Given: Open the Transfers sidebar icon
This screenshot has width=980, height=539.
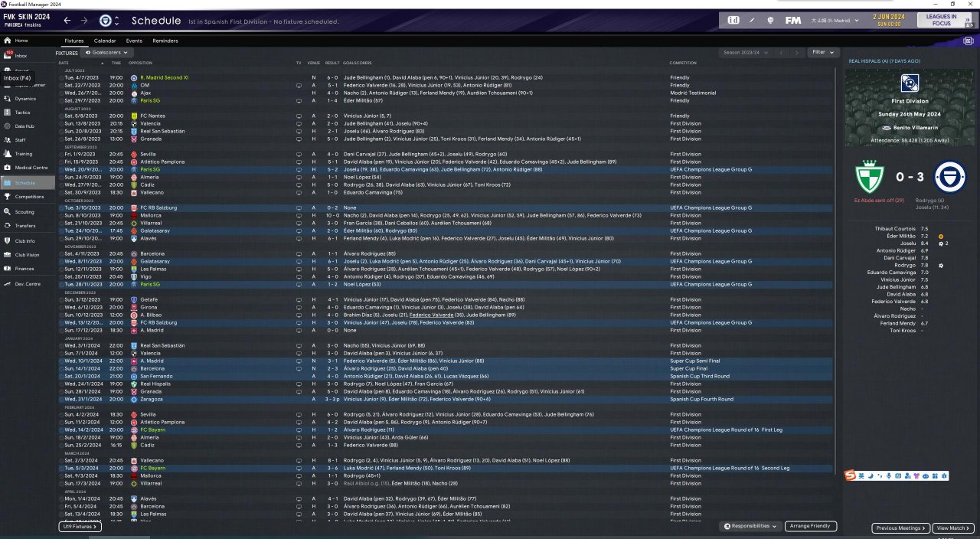Looking at the screenshot, I should (8, 226).
